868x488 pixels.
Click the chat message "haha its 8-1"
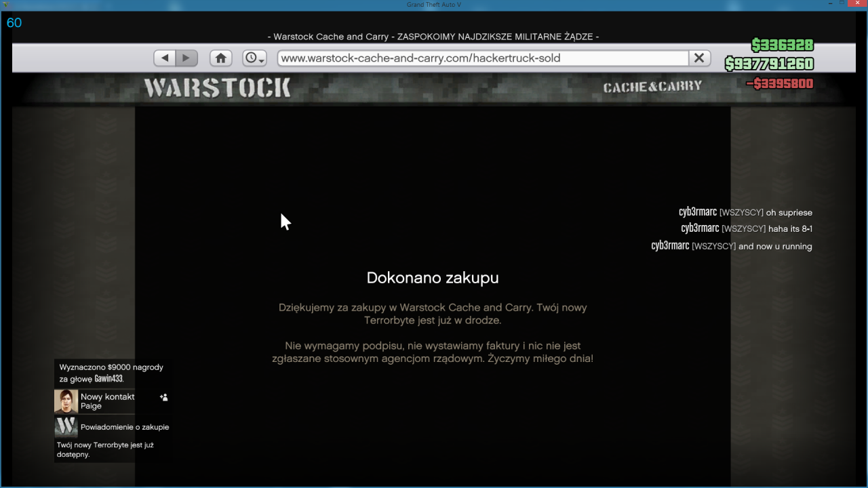click(790, 229)
